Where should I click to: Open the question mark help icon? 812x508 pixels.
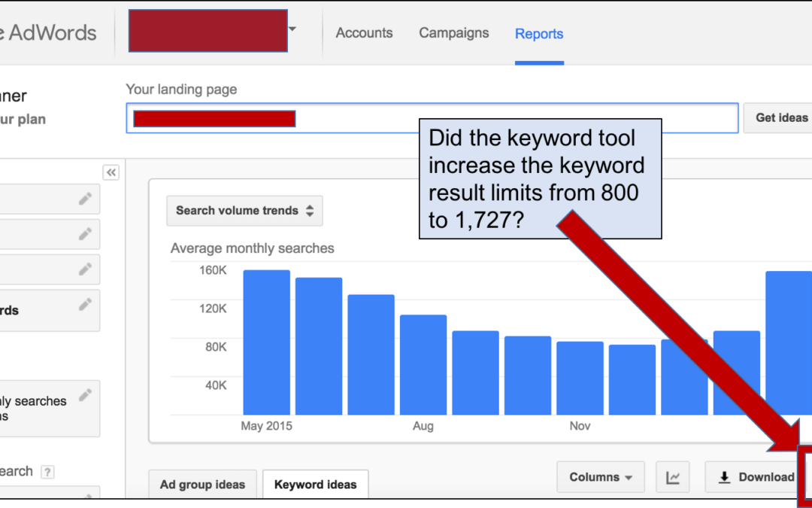[x=47, y=472]
